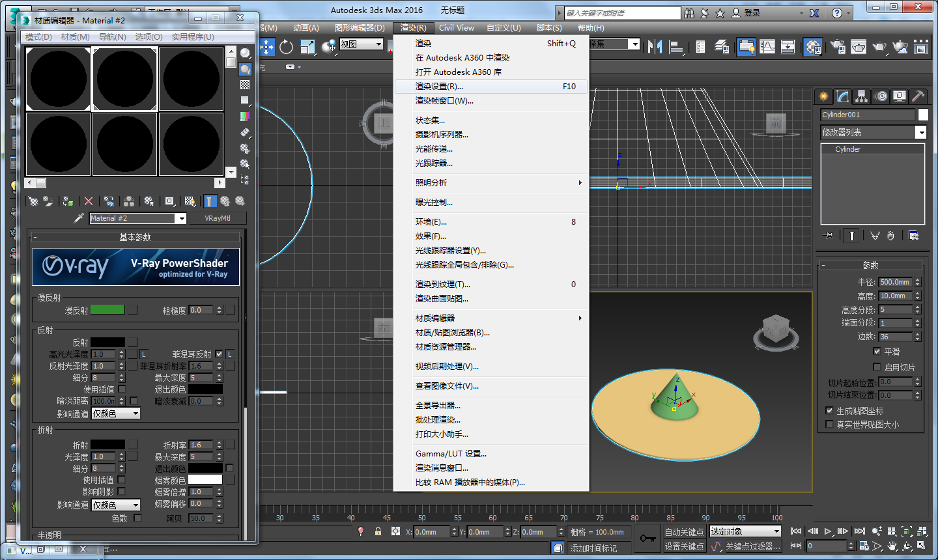The width and height of the screenshot is (938, 560).
Task: Select Gamma/LUT 设置... menu entry
Action: [491, 453]
